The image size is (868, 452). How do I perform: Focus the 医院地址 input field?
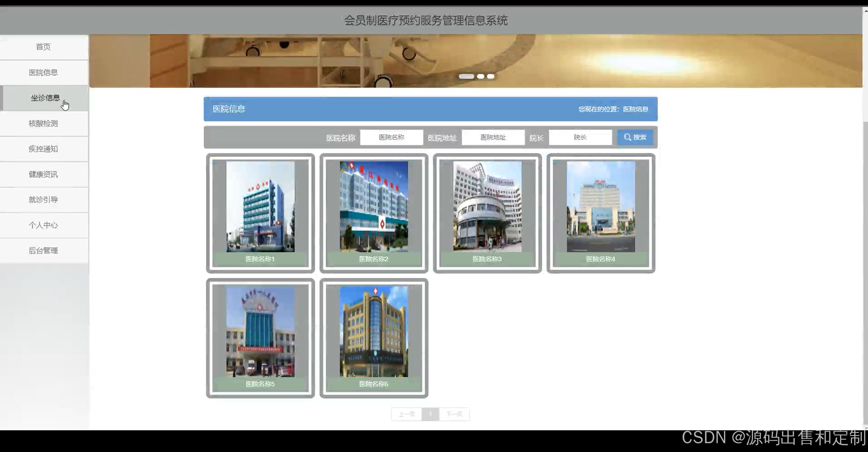click(493, 137)
